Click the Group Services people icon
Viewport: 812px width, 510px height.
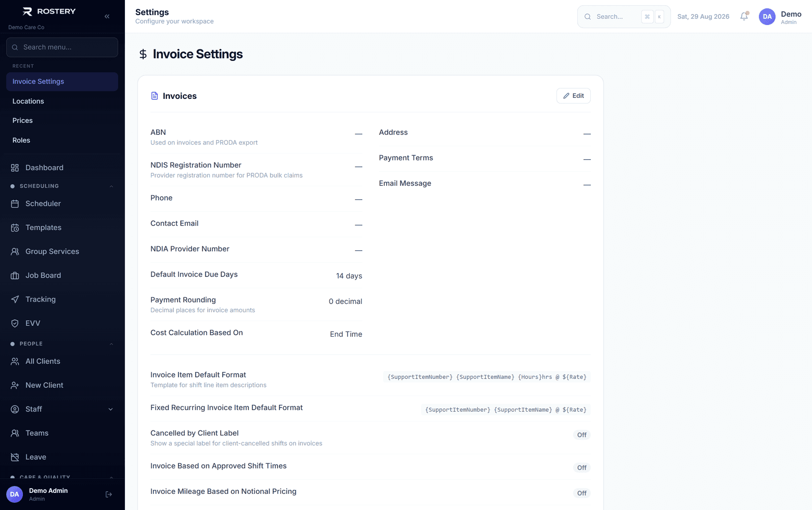[x=15, y=251]
